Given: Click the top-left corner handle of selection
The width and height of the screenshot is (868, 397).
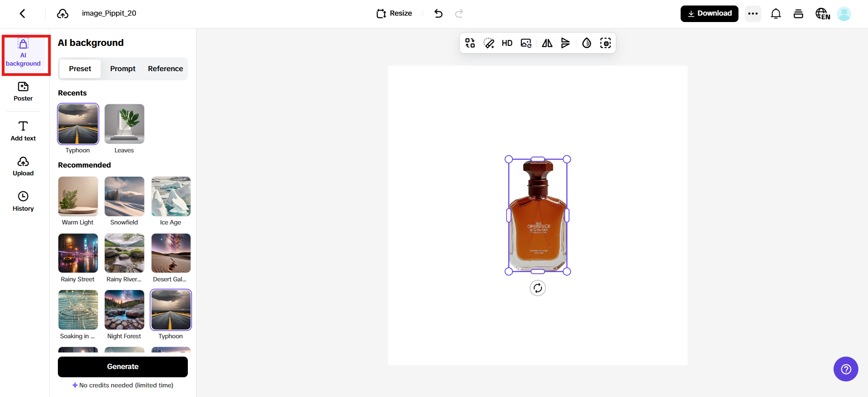Looking at the screenshot, I should (509, 159).
